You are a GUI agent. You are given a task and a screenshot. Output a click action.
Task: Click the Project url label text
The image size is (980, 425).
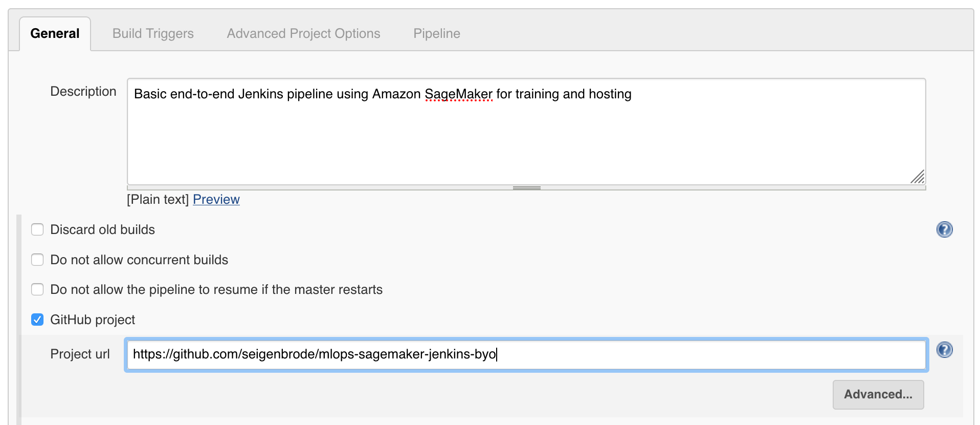[x=80, y=354]
